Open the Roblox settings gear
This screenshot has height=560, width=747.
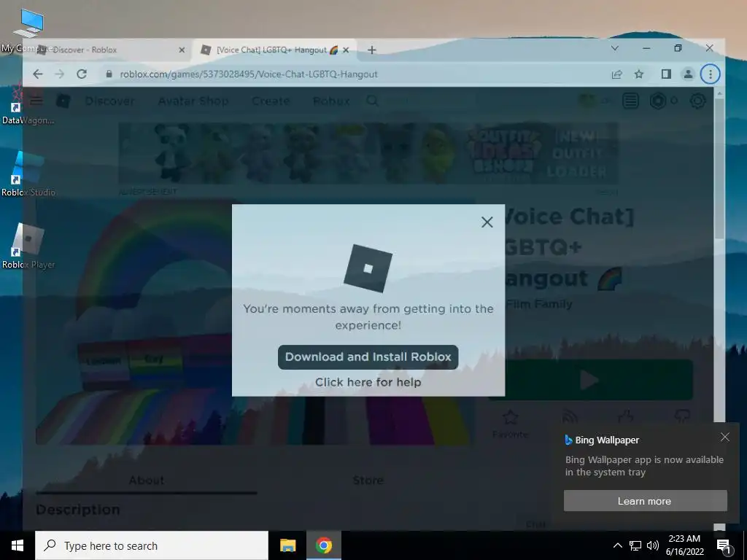tap(697, 101)
